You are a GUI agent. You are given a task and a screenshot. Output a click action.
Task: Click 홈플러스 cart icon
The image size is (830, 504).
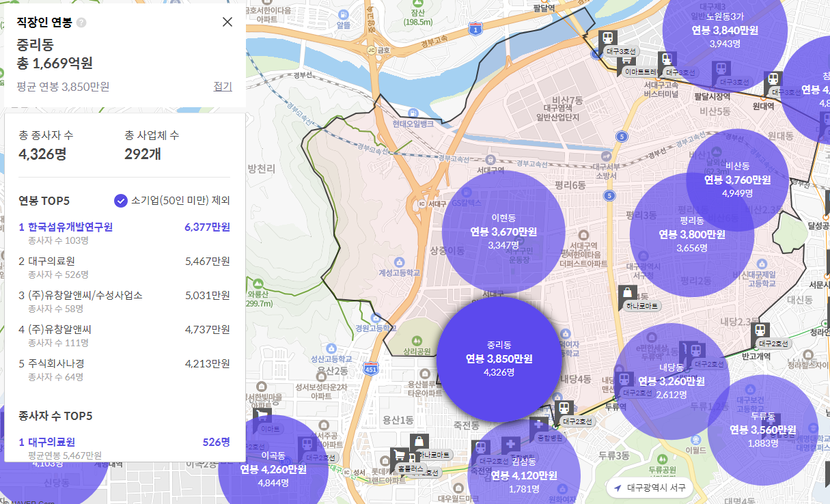[x=398, y=456]
